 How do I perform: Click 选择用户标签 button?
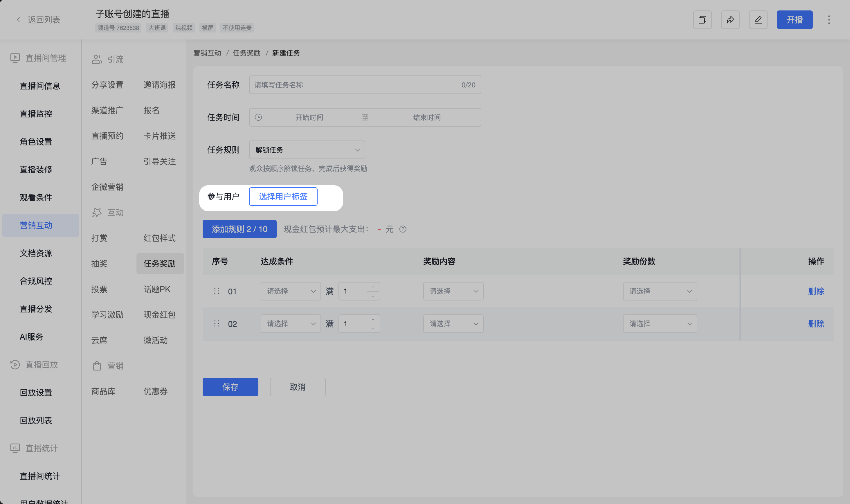[x=283, y=196]
